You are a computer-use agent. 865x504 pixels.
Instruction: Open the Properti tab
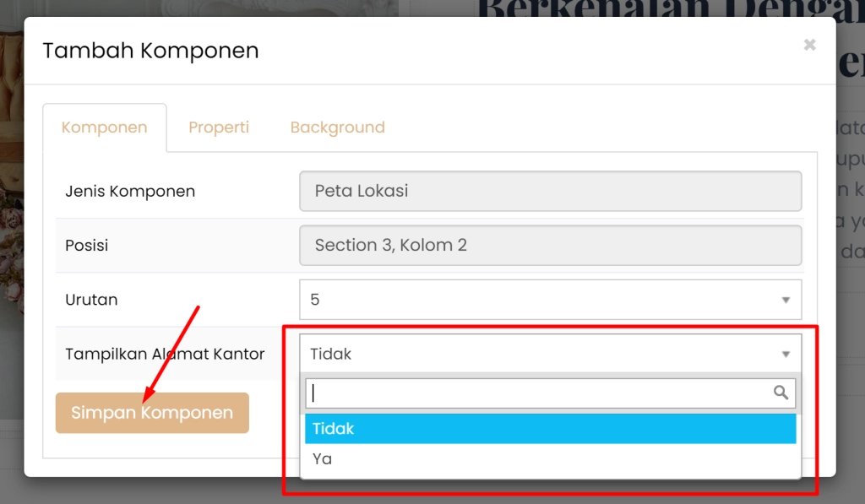point(219,127)
